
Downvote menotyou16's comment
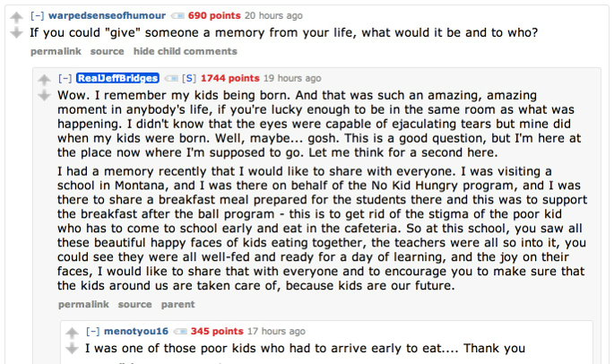72,349
